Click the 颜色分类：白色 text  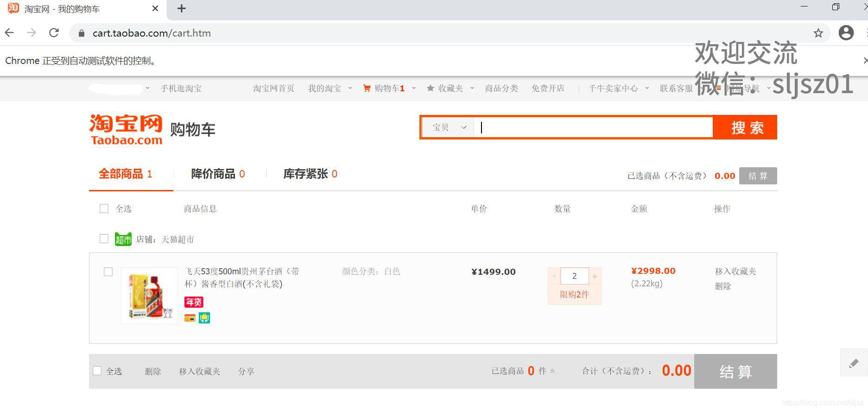371,271
